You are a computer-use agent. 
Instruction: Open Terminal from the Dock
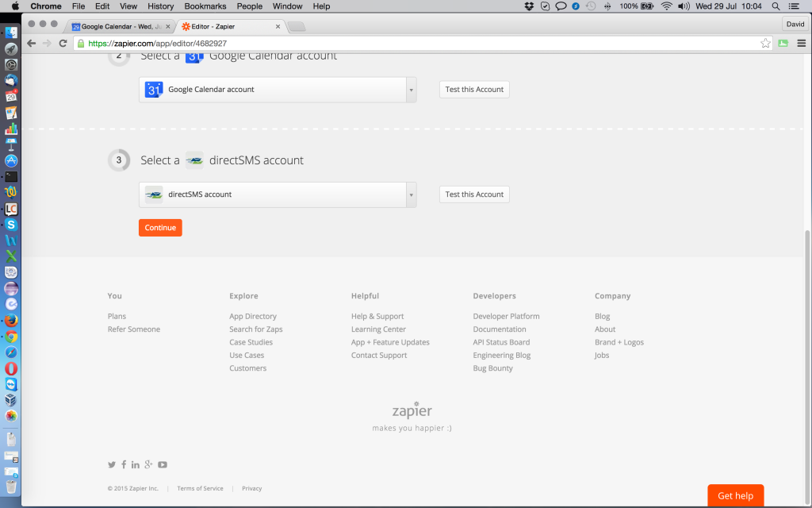click(11, 177)
